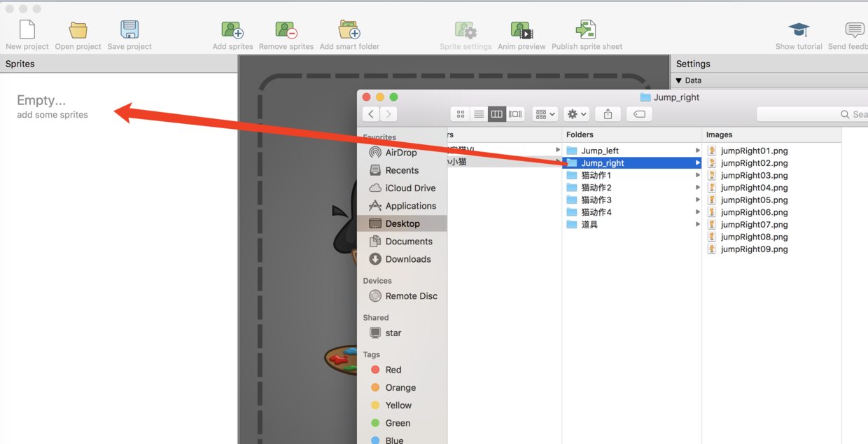
Task: Click the Remove sprites toolbar icon
Action: click(x=286, y=30)
